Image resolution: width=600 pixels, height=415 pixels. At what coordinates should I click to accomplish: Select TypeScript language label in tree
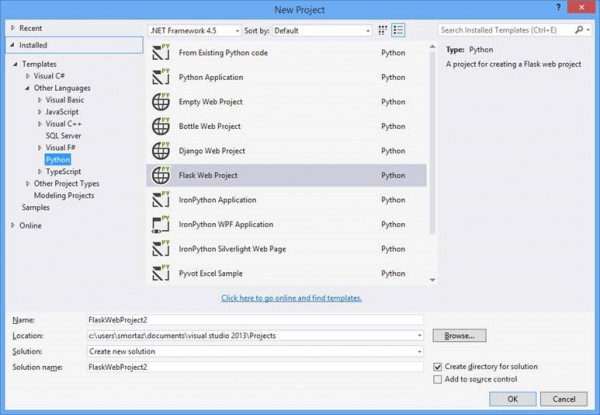pyautogui.click(x=64, y=172)
